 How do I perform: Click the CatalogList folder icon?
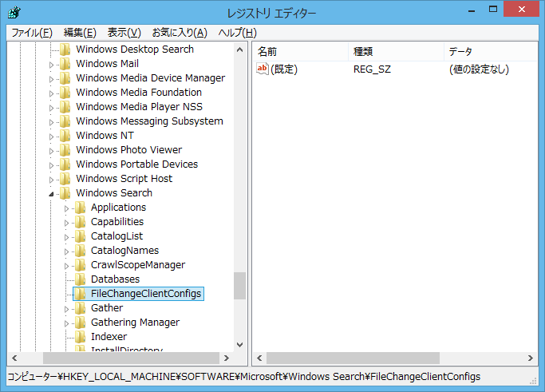point(80,236)
